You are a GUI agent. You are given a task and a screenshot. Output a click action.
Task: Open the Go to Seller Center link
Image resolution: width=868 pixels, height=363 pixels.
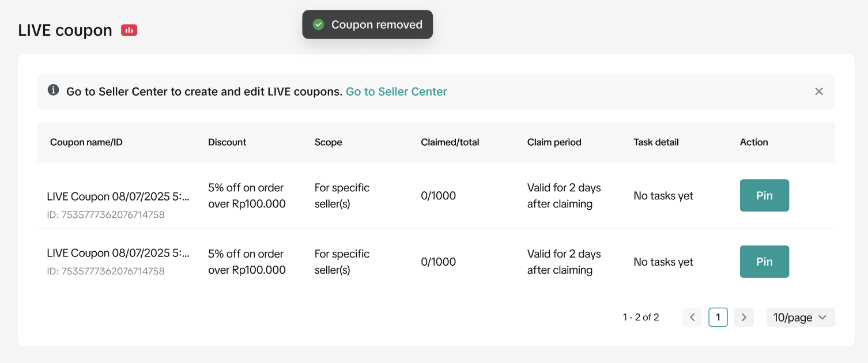tap(396, 92)
